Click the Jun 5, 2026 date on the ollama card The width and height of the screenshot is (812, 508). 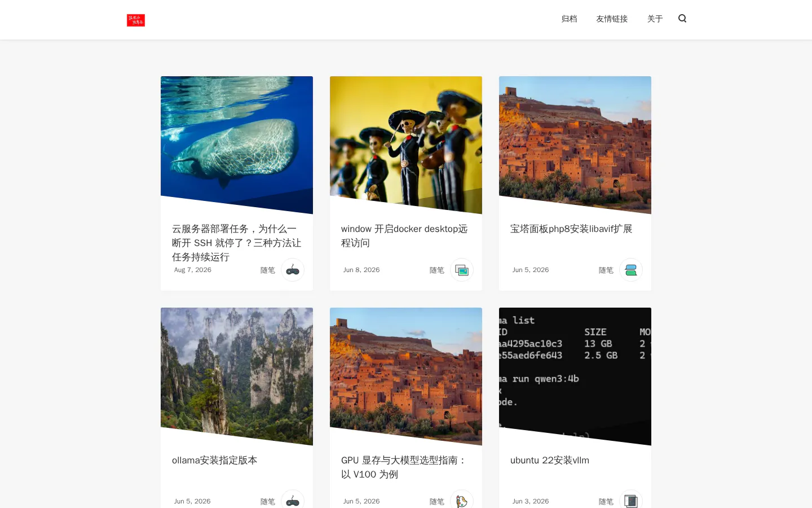tap(192, 501)
